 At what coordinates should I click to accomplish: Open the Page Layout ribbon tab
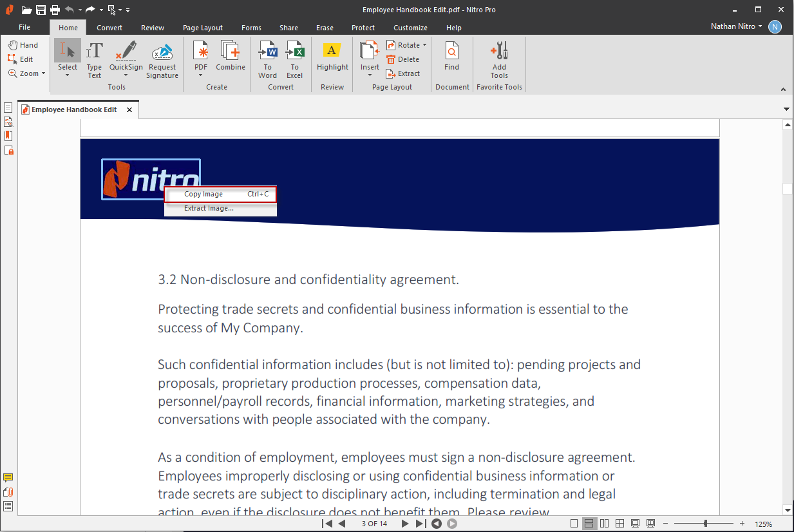[203, 28]
